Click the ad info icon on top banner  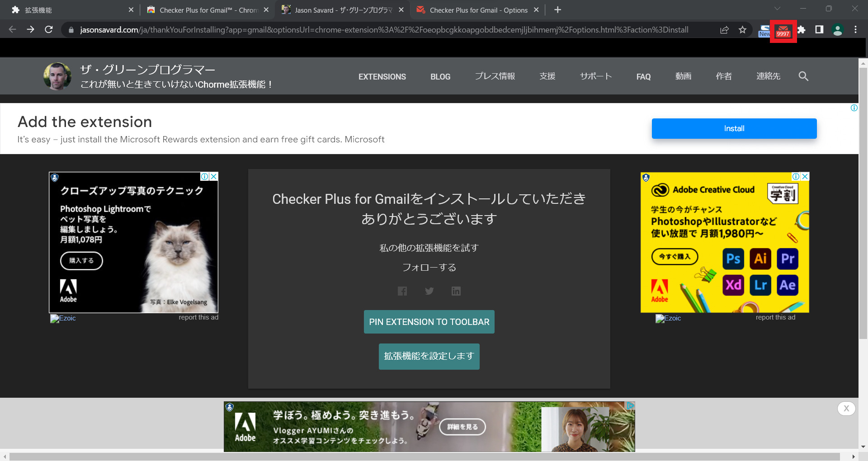854,108
